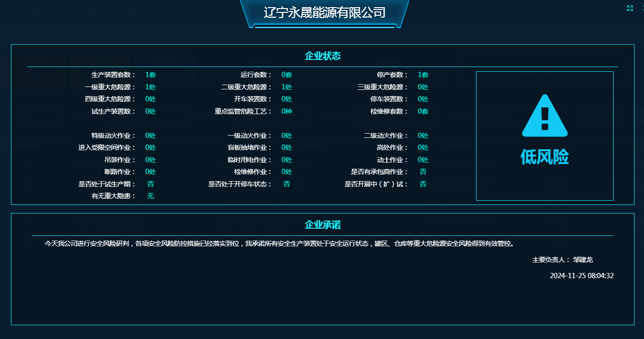This screenshot has height=339, width=644.
Task: Click the company title 辽宁永晟能源有限公司
Action: click(x=325, y=13)
